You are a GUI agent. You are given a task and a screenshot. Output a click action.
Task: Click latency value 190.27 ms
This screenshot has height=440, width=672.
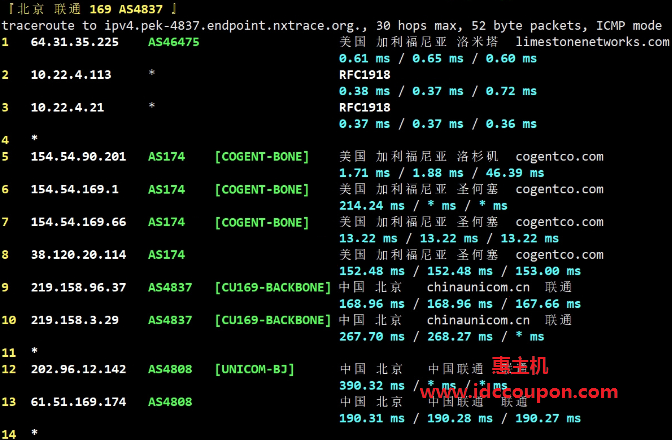pos(548,419)
